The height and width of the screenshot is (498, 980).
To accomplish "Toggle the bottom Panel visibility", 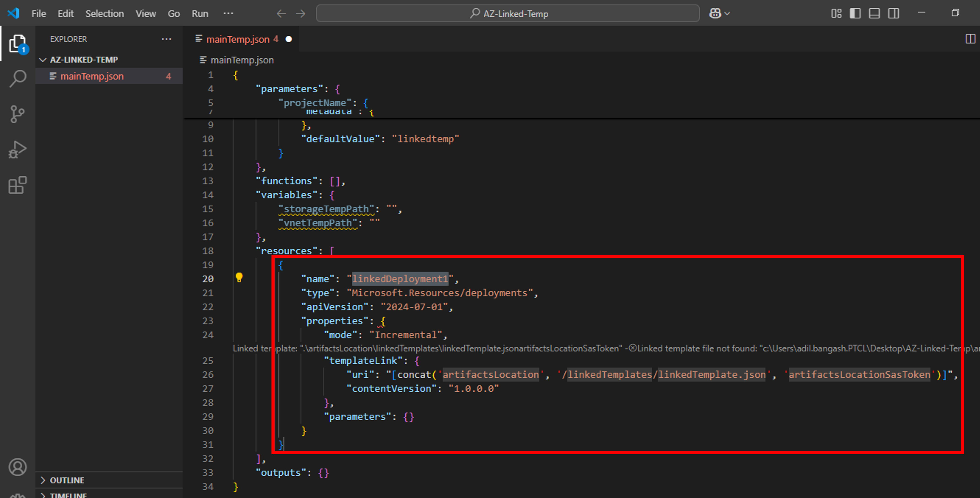I will coord(874,13).
